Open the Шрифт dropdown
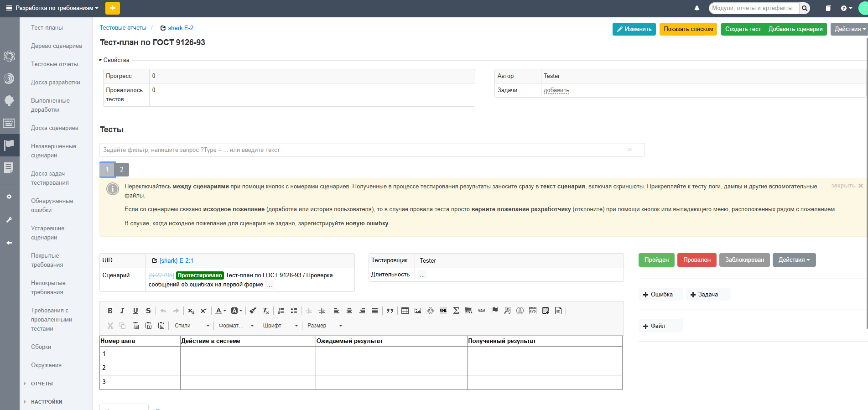The height and width of the screenshot is (410, 868). (280, 326)
